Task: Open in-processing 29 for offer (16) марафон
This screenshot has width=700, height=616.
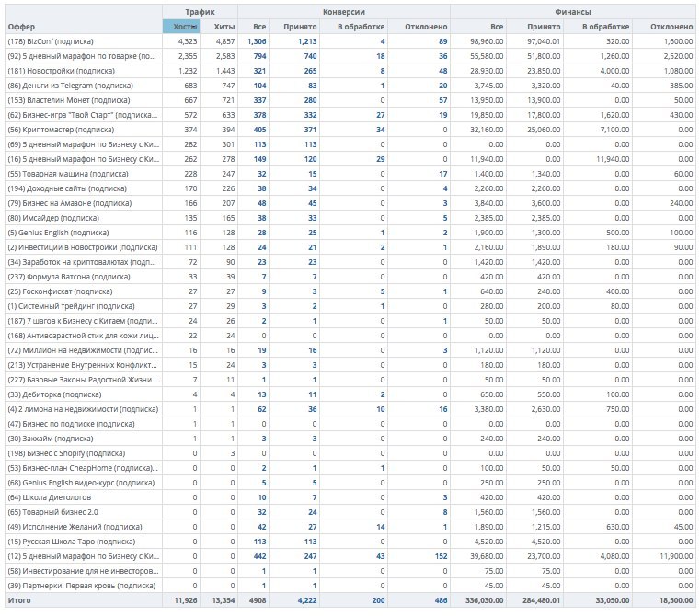Action: coord(381,159)
